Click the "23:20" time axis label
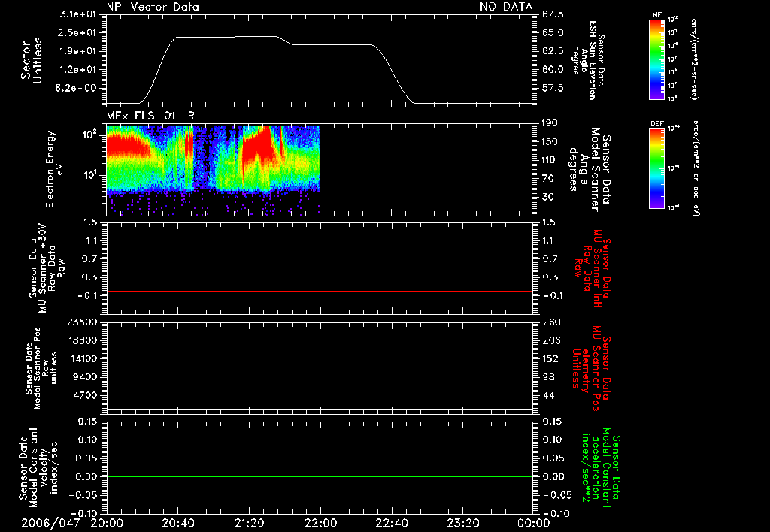This screenshot has width=770, height=532. point(462,523)
